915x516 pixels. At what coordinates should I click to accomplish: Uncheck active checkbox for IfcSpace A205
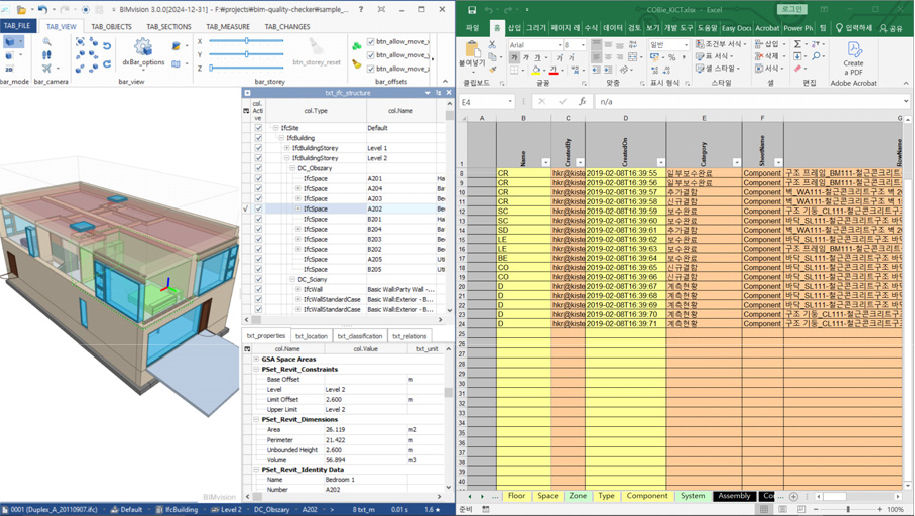[x=258, y=259]
